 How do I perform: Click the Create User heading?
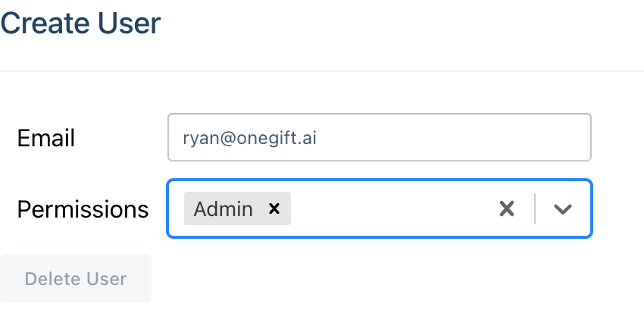pos(80,23)
